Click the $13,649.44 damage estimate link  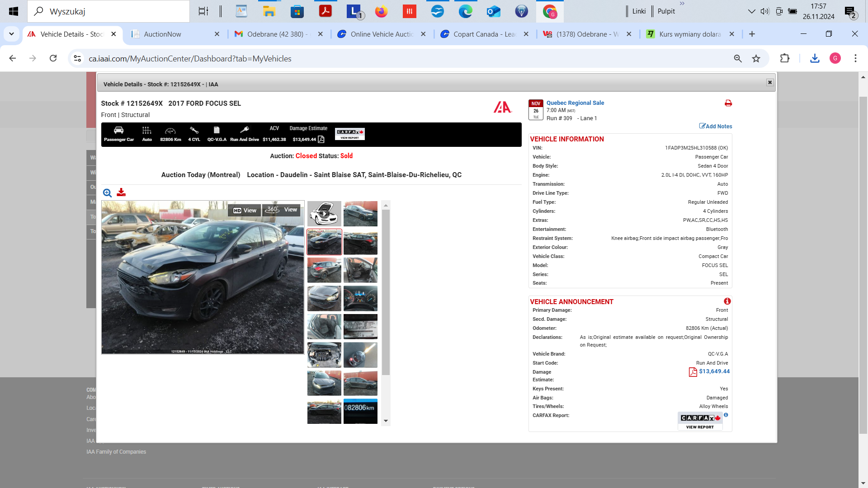coord(714,371)
